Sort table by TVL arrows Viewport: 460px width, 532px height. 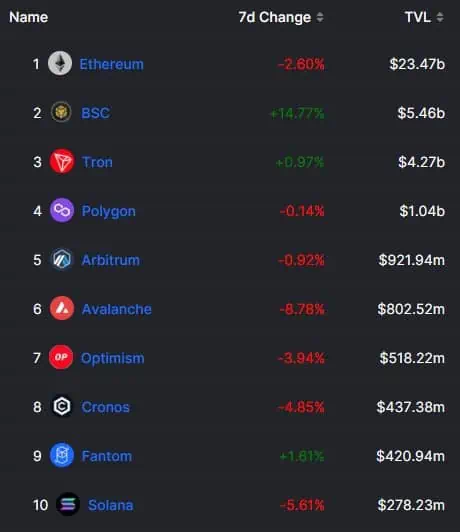440,17
